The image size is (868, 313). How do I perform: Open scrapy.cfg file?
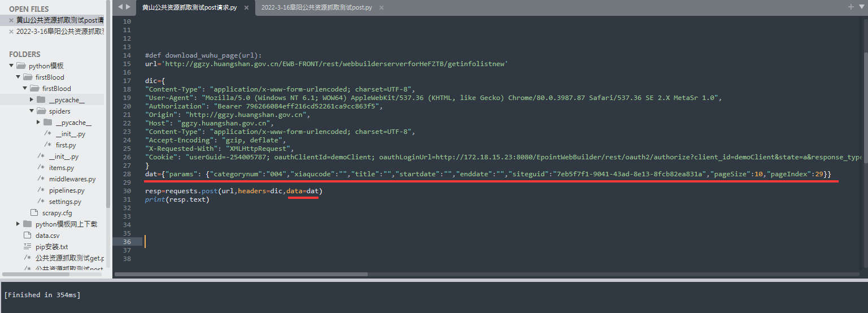tap(56, 213)
